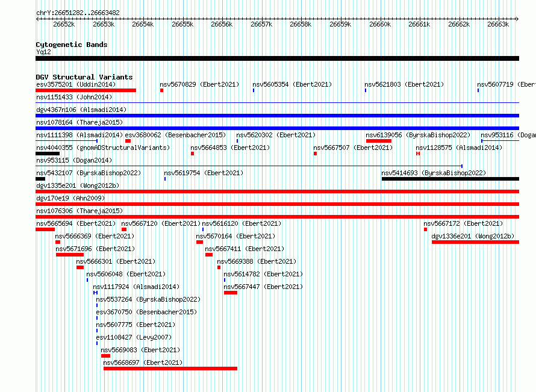Screen dimensions: 536x392
Task: Open nsv5537264 (ByrskaBishop2022) variant
Action: [148, 299]
